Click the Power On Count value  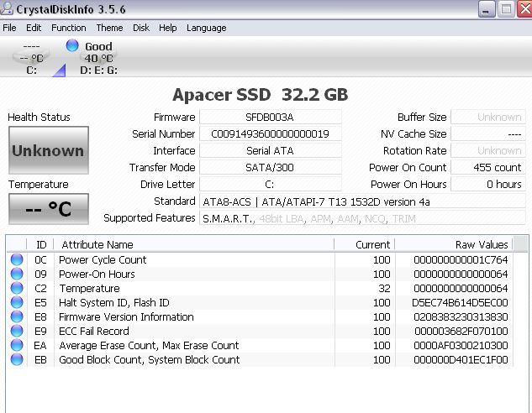[x=488, y=167]
